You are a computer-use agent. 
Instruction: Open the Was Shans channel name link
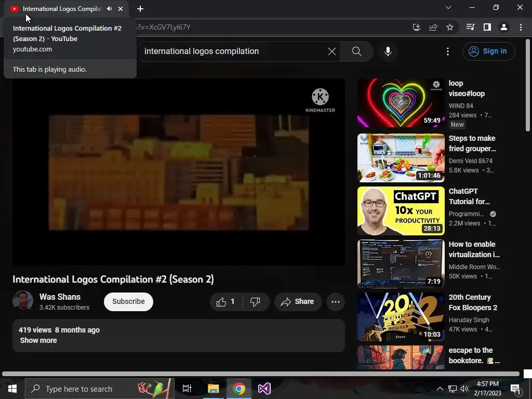coord(60,297)
